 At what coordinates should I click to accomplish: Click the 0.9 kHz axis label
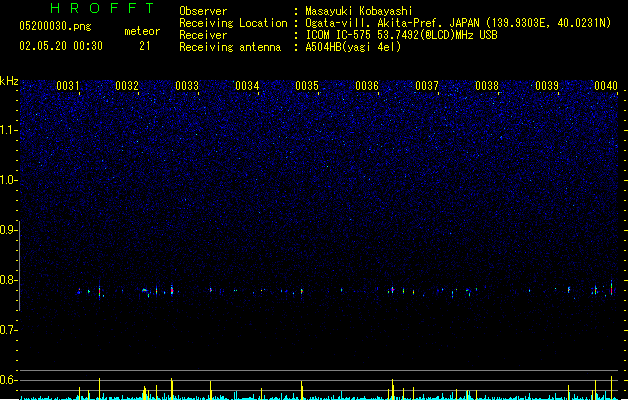[x=9, y=230]
